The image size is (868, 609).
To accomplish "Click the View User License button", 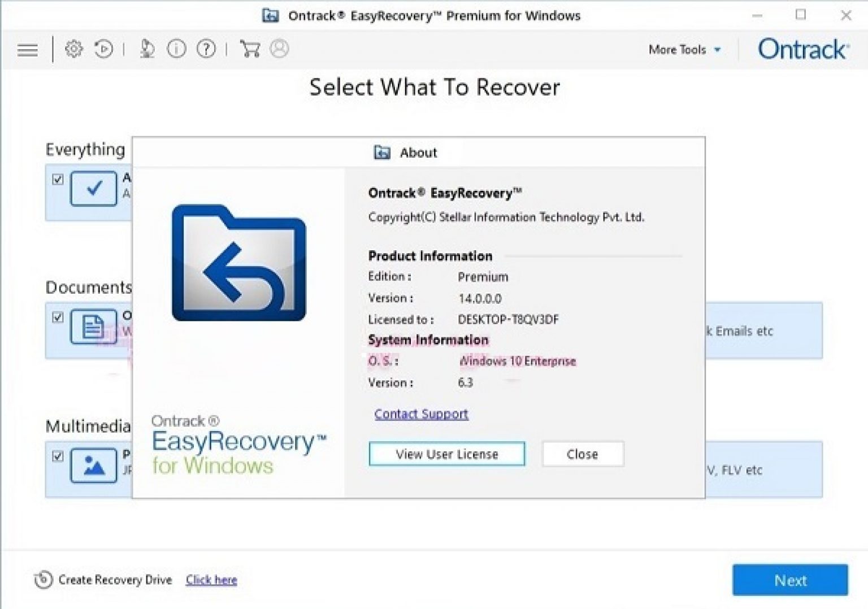I will [x=446, y=454].
